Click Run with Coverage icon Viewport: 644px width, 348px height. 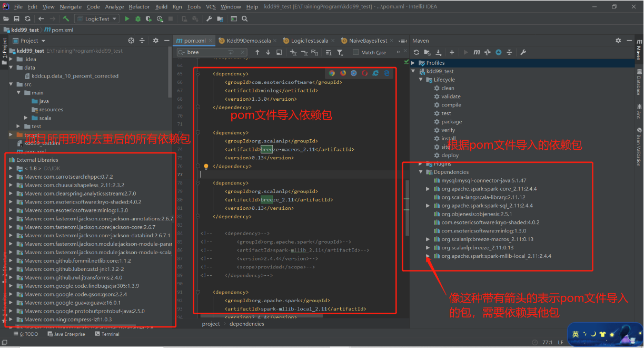click(149, 18)
